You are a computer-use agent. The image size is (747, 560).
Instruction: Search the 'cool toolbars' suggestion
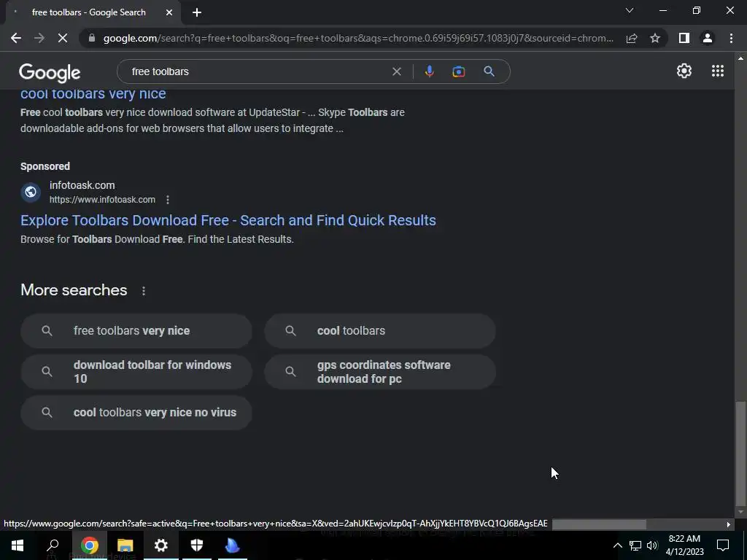click(379, 331)
